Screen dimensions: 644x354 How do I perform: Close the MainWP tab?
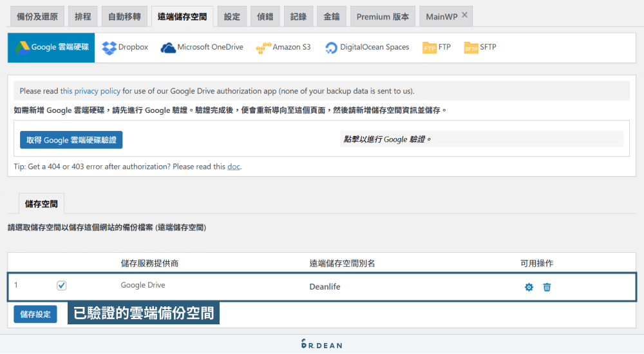(x=464, y=15)
